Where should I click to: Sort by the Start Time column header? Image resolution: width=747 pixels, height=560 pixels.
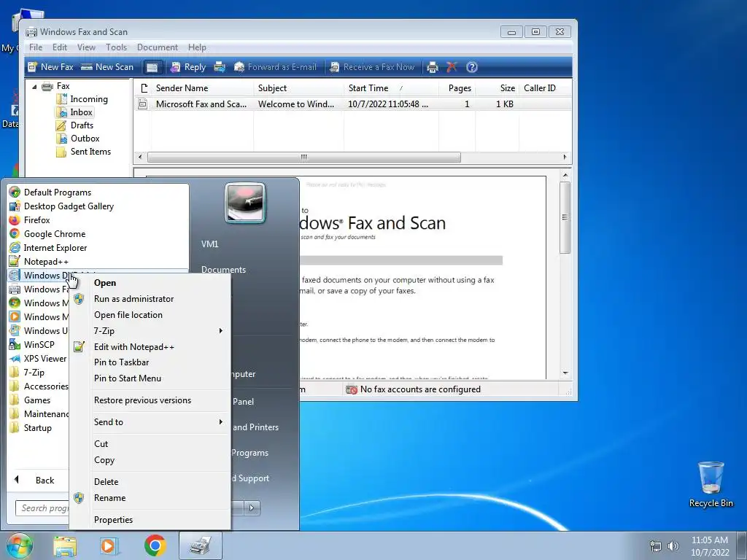tap(391, 88)
